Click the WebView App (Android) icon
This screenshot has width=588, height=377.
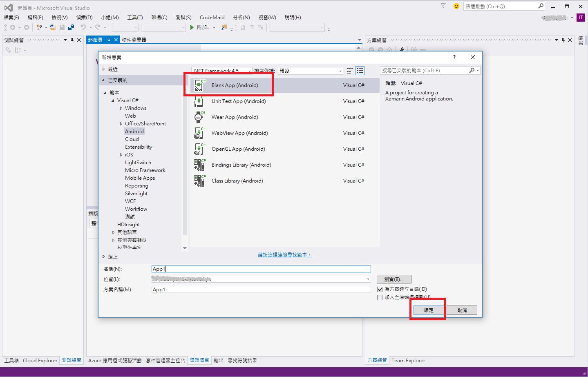(x=199, y=133)
